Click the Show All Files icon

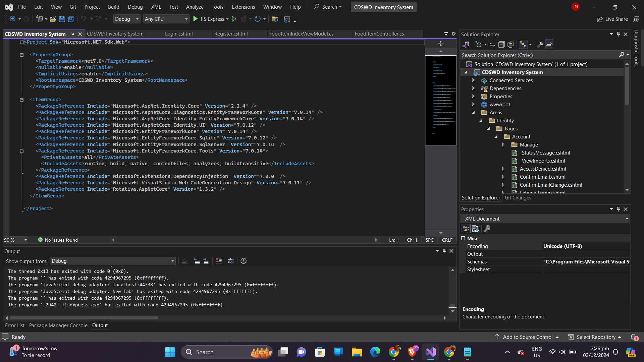pyautogui.click(x=511, y=45)
